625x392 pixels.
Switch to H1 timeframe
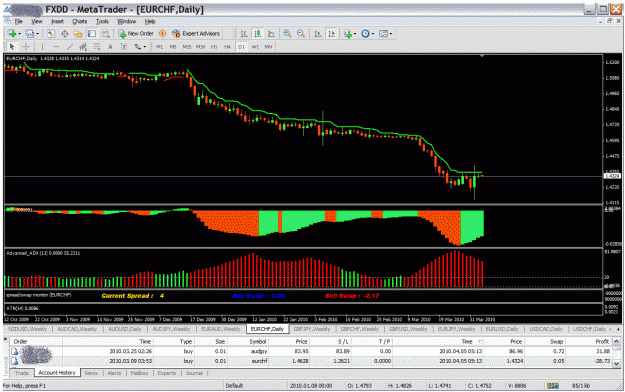214,47
